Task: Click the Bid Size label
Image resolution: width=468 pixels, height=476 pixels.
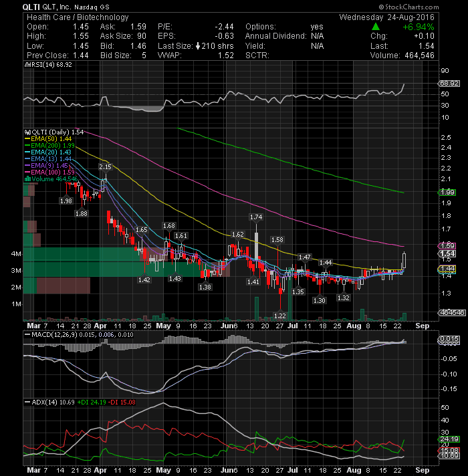Action: pos(116,55)
